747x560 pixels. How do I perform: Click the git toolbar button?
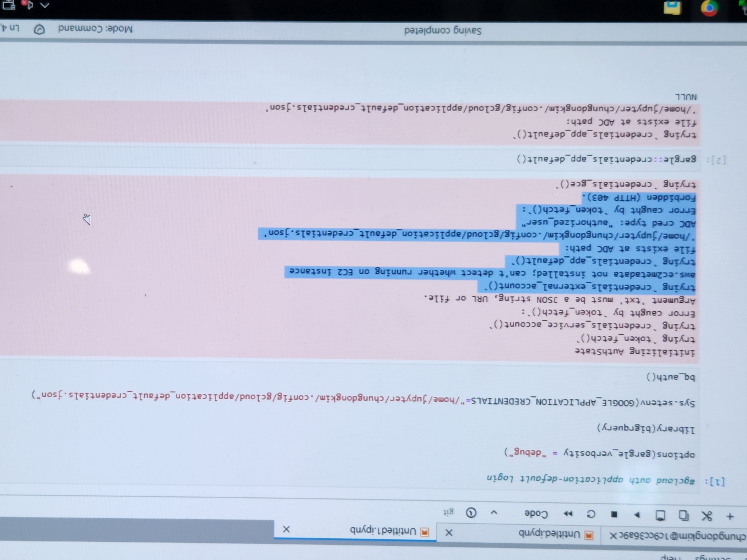click(448, 512)
